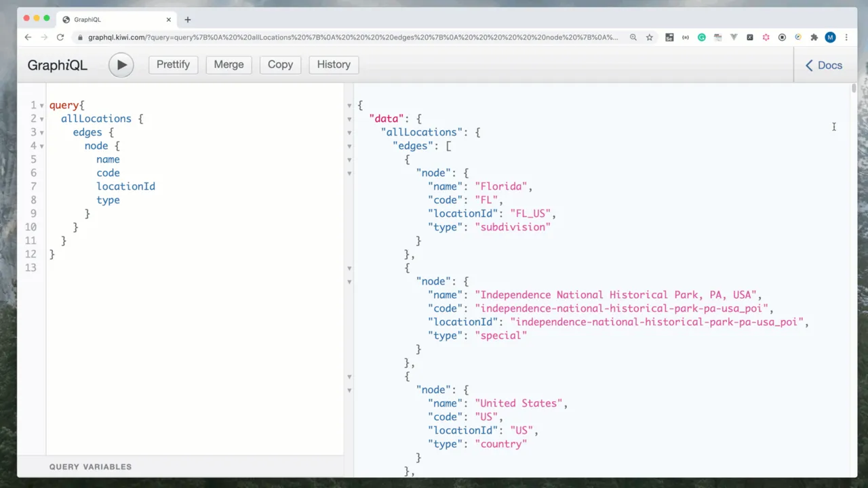The width and height of the screenshot is (868, 488).
Task: Run the query with the play button
Action: tap(121, 65)
